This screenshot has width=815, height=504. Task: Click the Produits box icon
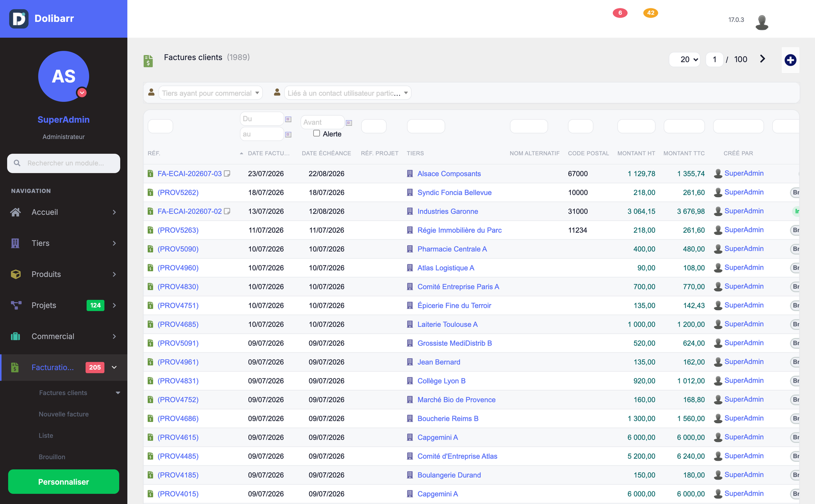(x=15, y=274)
